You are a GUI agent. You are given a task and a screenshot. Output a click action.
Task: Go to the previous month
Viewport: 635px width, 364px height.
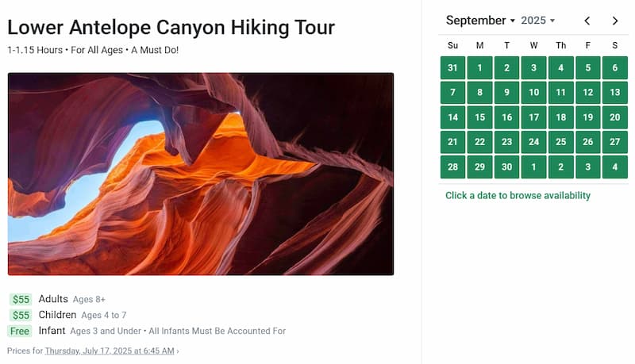(587, 21)
